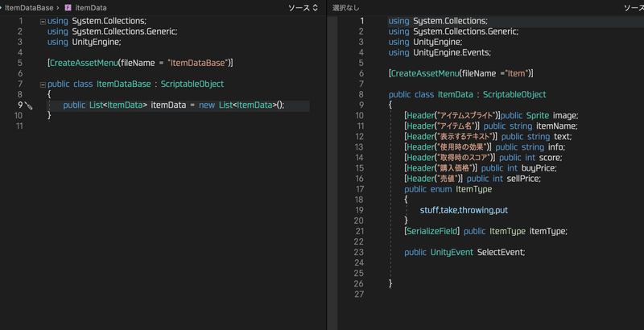
Task: Click the 選択なし breadcrumb in right pane
Action: click(x=346, y=7)
